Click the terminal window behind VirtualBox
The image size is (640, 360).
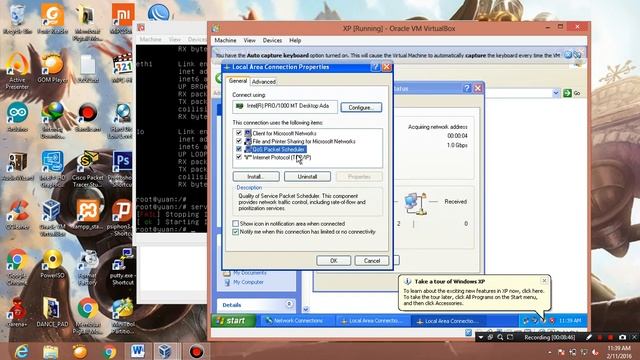point(171,139)
